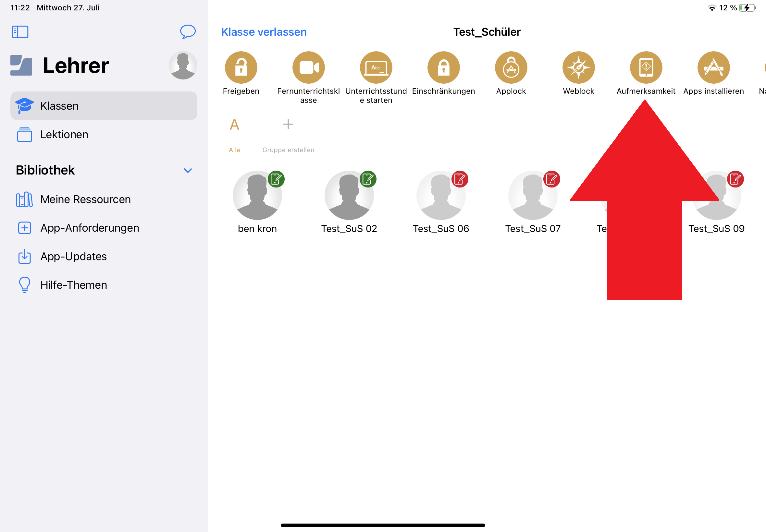The height and width of the screenshot is (532, 766).
Task: Select the Klassen sidebar item
Action: point(104,106)
